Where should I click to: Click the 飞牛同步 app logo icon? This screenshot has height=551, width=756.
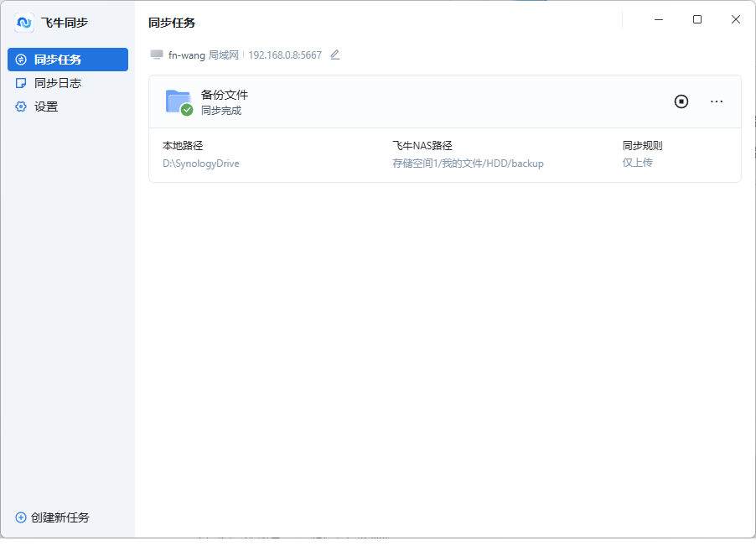pos(24,23)
